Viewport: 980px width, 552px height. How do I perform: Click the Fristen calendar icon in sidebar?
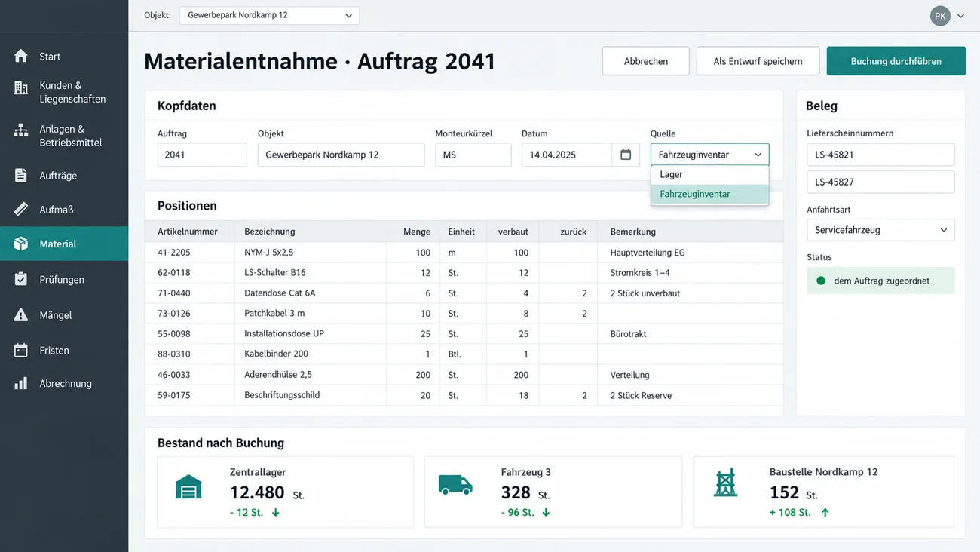pyautogui.click(x=21, y=350)
